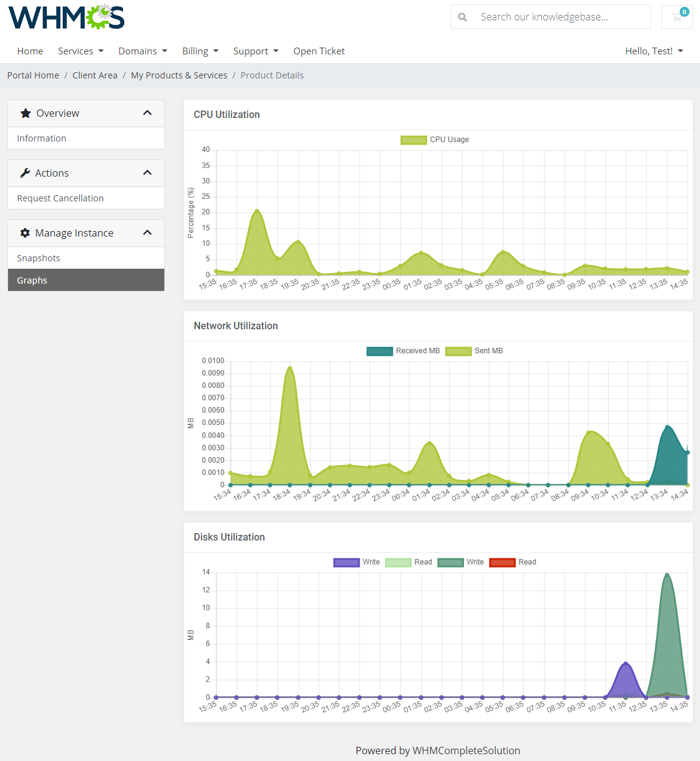Screen dimensions: 700x761
Task: Collapse the Actions panel
Action: pos(148,173)
